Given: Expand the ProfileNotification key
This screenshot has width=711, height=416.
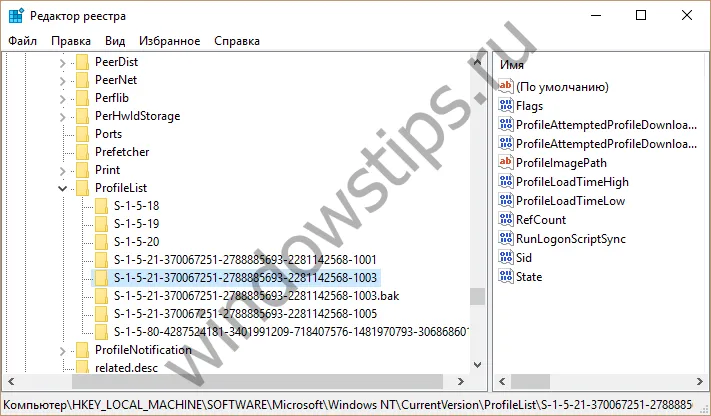Looking at the screenshot, I should (63, 351).
